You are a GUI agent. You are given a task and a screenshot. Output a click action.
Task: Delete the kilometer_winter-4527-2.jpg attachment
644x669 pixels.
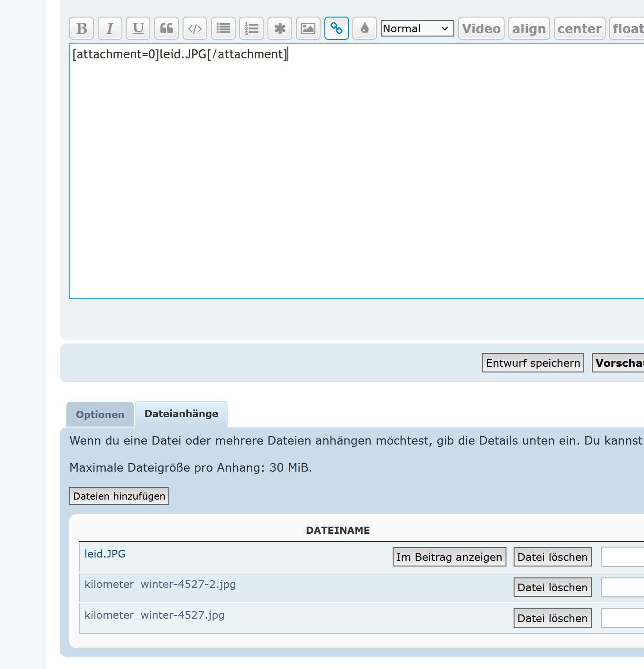(x=552, y=587)
